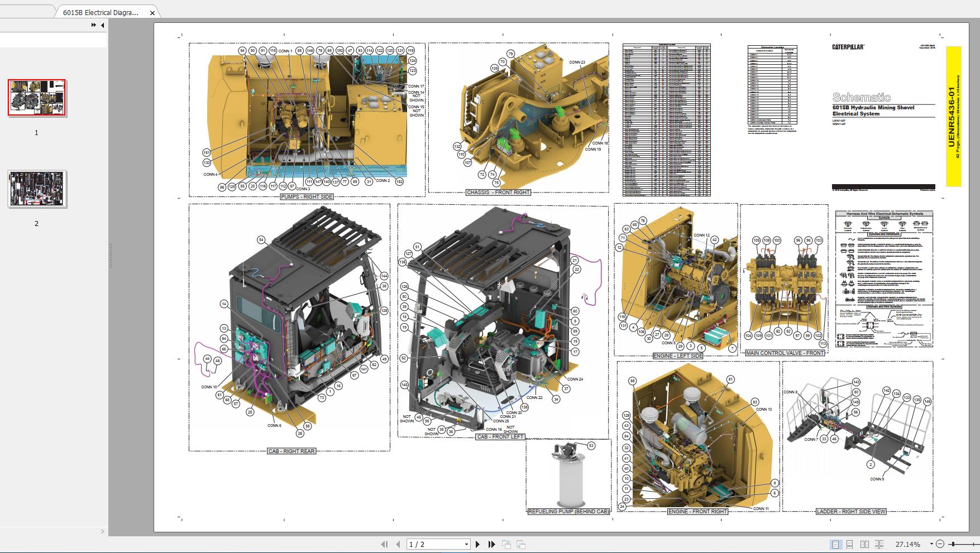
Task: Enable single page view layout
Action: [835, 544]
